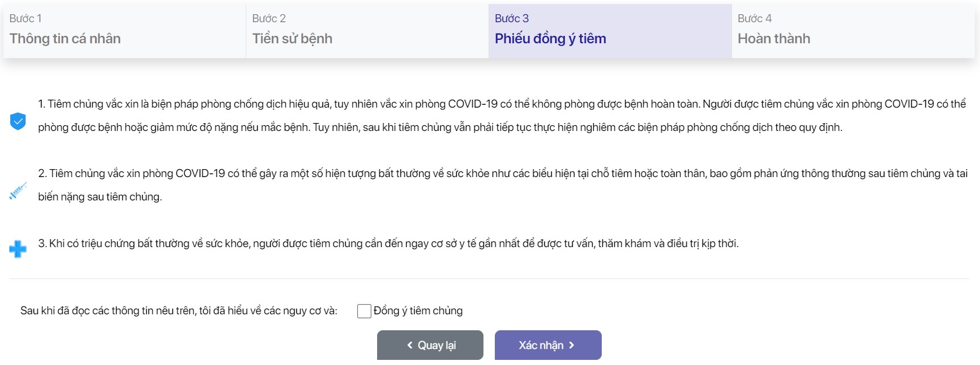The image size is (980, 365).
Task: Click the Quay lại button
Action: coord(430,345)
